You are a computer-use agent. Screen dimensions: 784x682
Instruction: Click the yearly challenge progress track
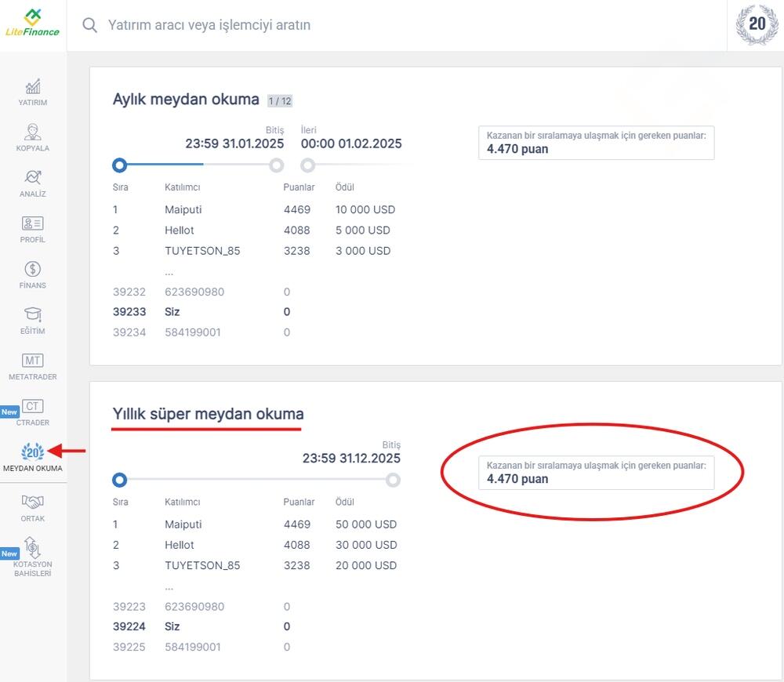pos(255,480)
